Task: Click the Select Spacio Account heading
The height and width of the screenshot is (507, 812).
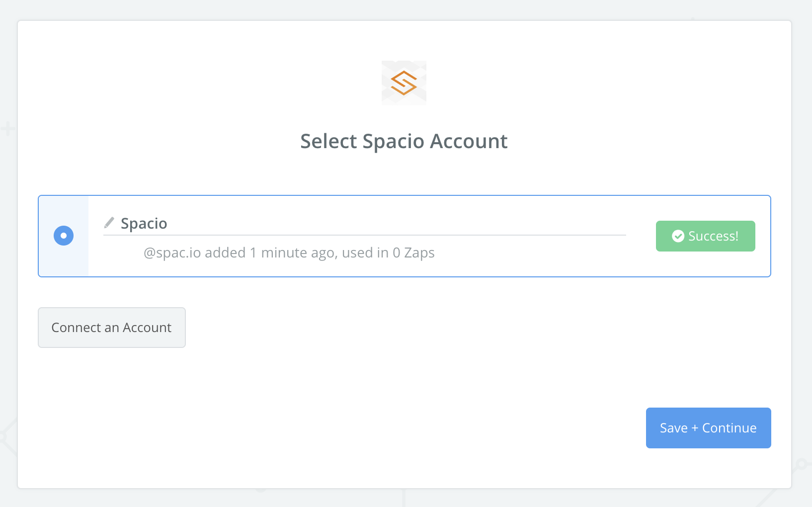Action: (x=404, y=142)
